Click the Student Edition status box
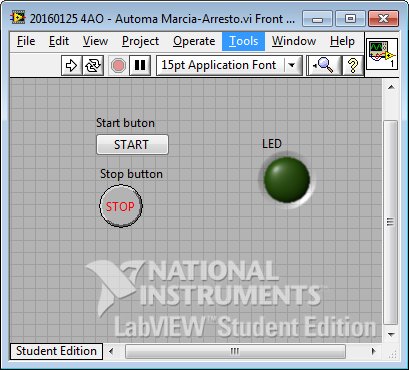 coord(56,351)
